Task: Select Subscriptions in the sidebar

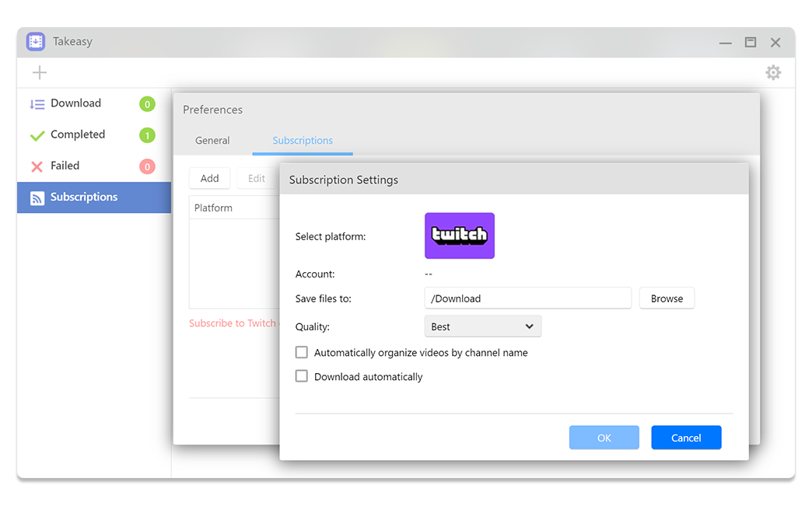Action: (94, 197)
